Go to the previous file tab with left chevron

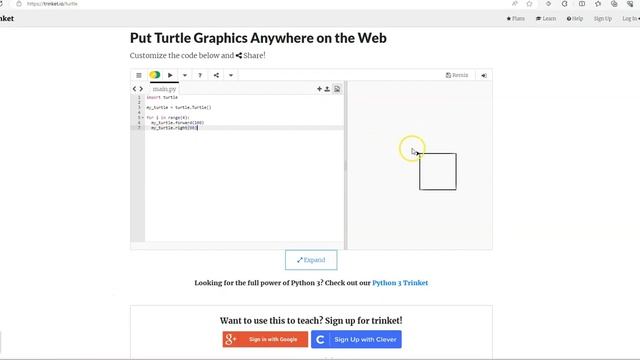point(134,89)
